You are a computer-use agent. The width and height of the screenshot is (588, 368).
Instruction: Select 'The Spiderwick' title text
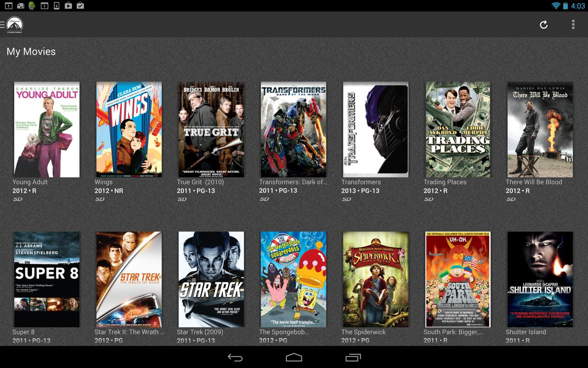[x=363, y=332]
